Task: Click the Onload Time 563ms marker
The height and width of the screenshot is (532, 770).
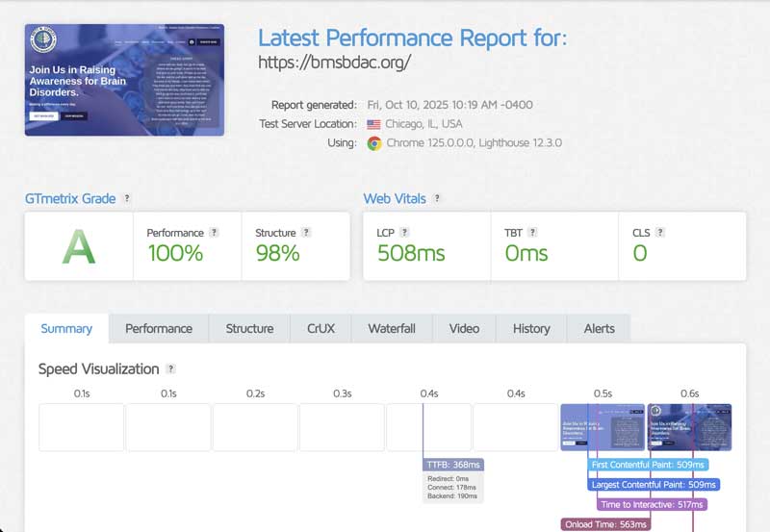Action: (x=606, y=524)
